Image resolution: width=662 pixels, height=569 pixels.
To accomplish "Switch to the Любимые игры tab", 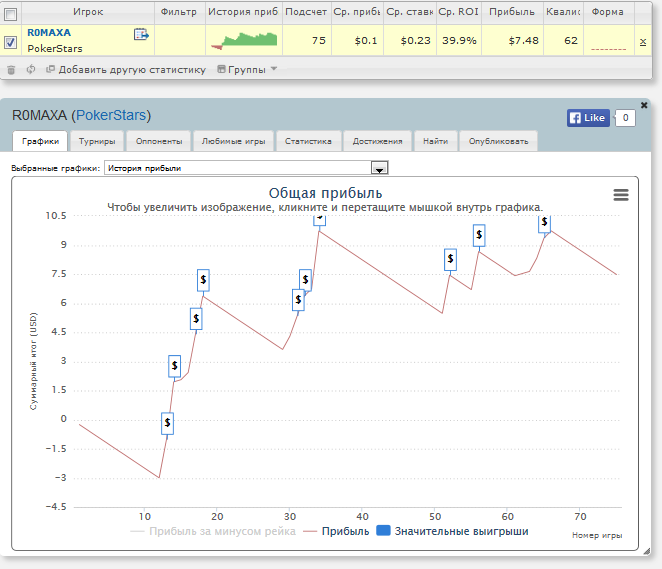I will click(x=233, y=141).
